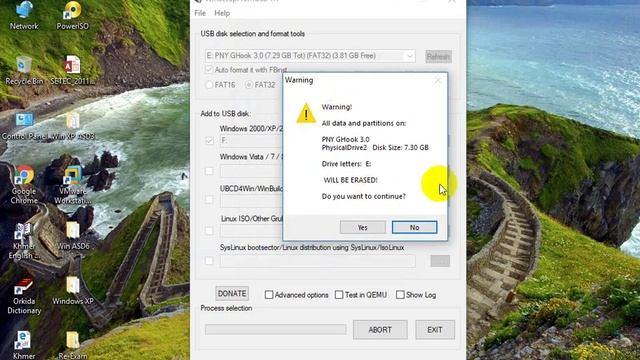The width and height of the screenshot is (640, 360).
Task: Click the 'PNY GHook 3.0' drive name
Action: 345,139
